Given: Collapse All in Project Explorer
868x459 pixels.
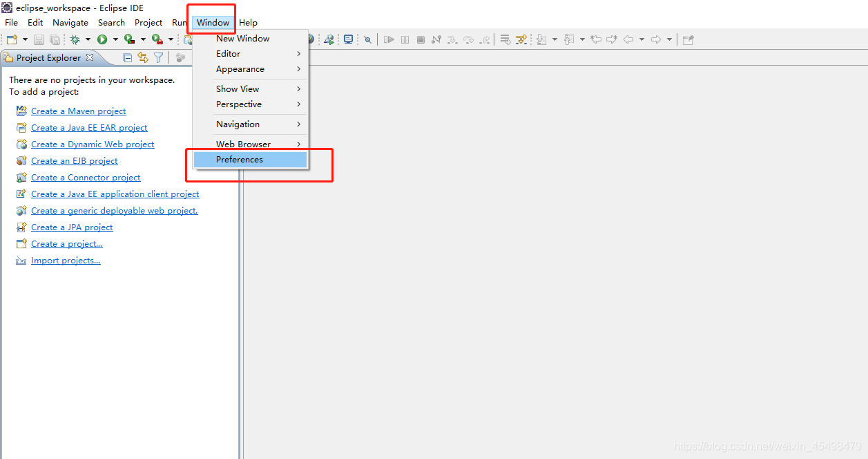Looking at the screenshot, I should click(128, 58).
